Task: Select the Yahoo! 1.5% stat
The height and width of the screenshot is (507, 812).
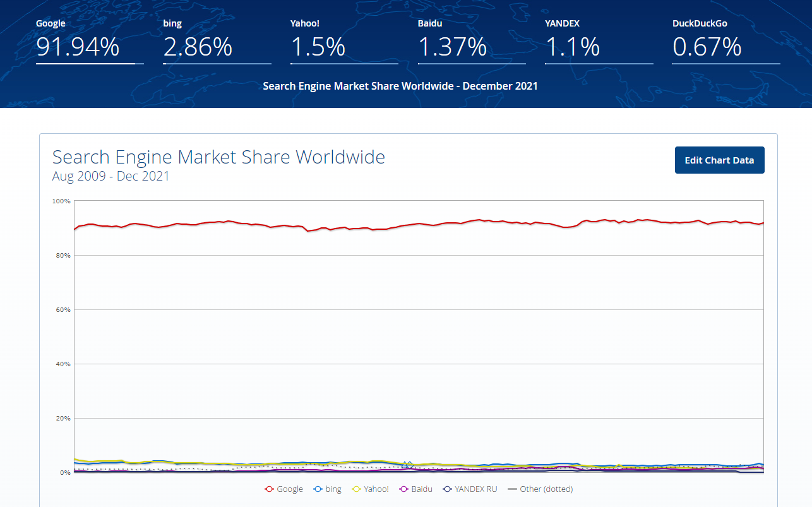Action: [344, 40]
